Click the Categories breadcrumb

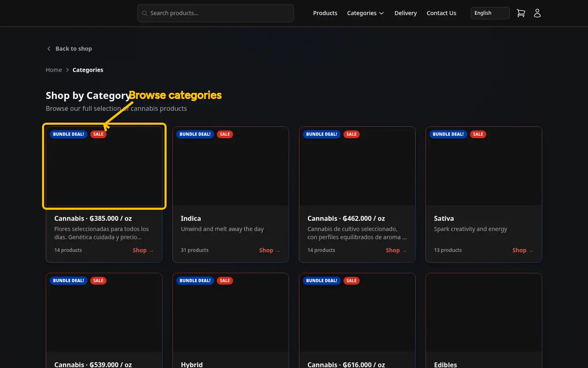coord(88,70)
